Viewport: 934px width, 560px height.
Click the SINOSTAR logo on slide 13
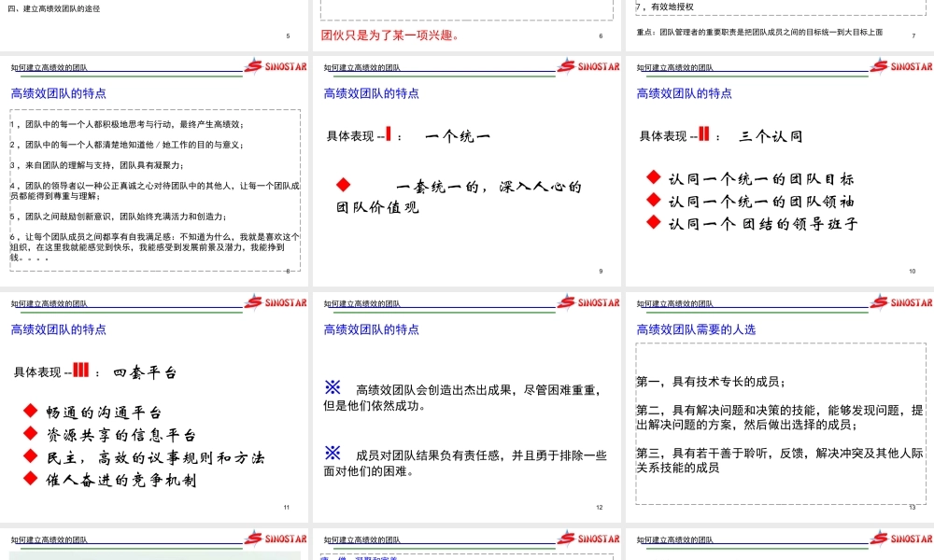[901, 301]
